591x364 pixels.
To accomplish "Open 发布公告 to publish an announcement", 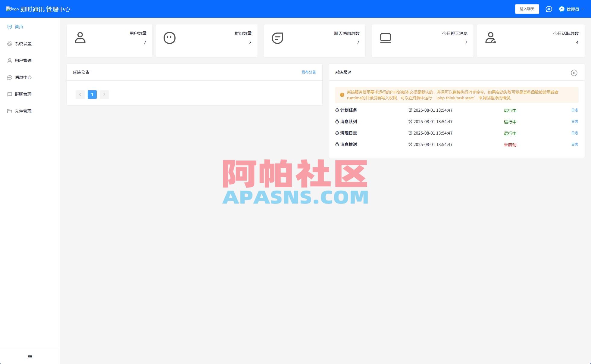I will [308, 72].
